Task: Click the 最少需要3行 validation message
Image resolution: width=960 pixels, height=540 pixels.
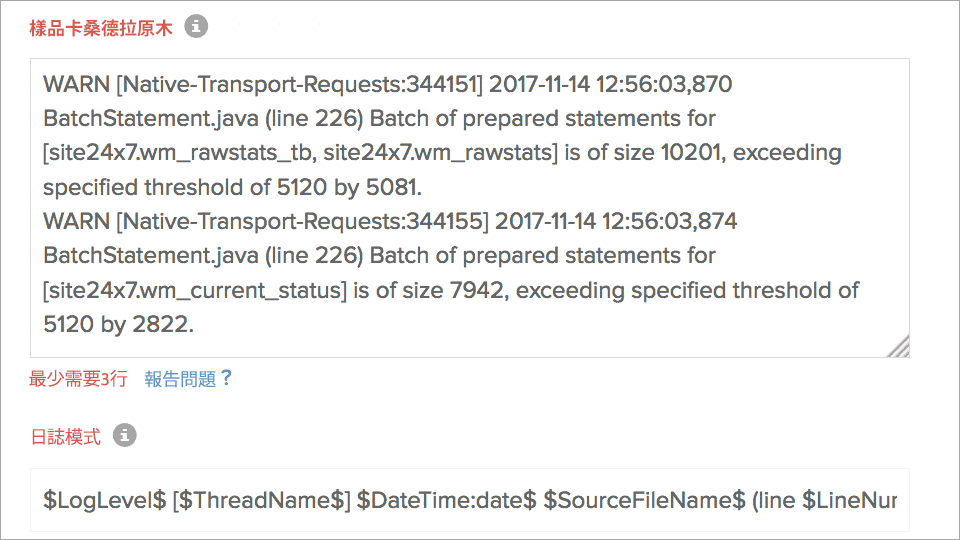Action: [78, 379]
